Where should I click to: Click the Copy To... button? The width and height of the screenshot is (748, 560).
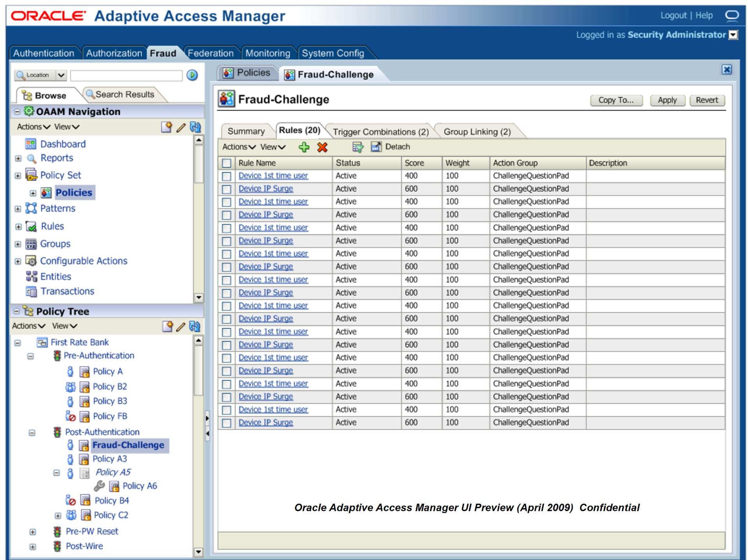[x=616, y=100]
